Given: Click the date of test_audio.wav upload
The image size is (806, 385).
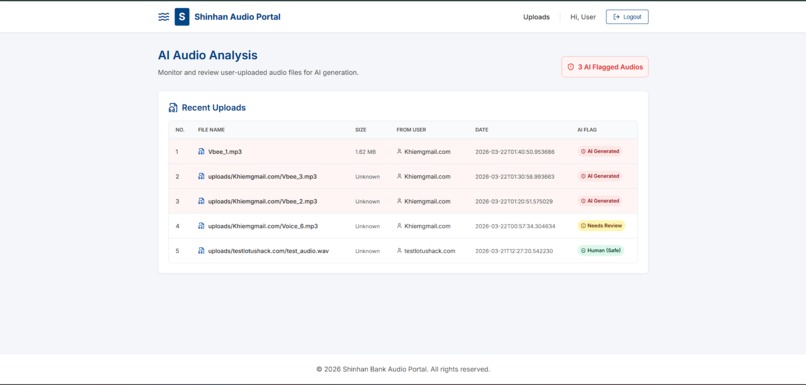Looking at the screenshot, I should click(514, 251).
